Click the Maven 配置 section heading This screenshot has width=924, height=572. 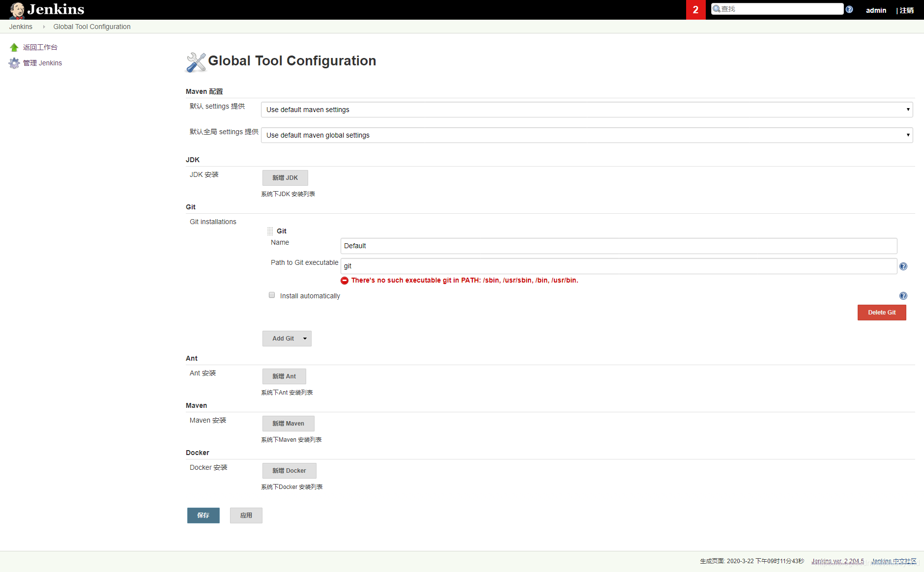(204, 91)
